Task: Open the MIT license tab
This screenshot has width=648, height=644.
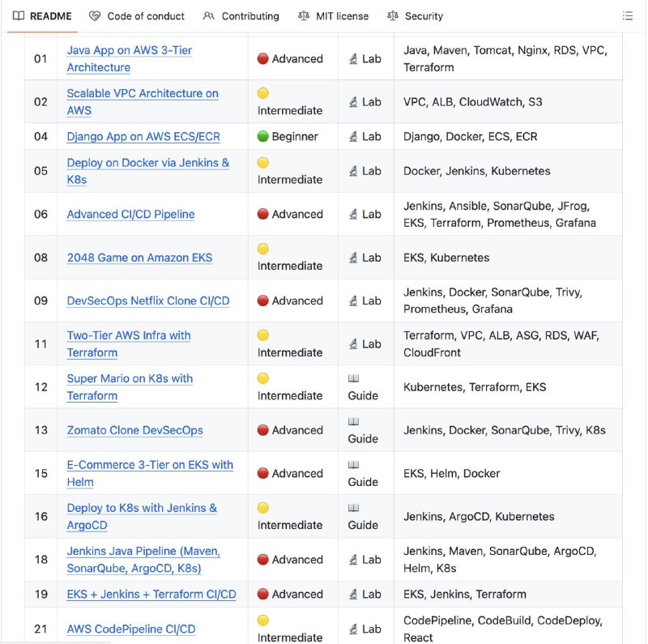Action: point(334,16)
